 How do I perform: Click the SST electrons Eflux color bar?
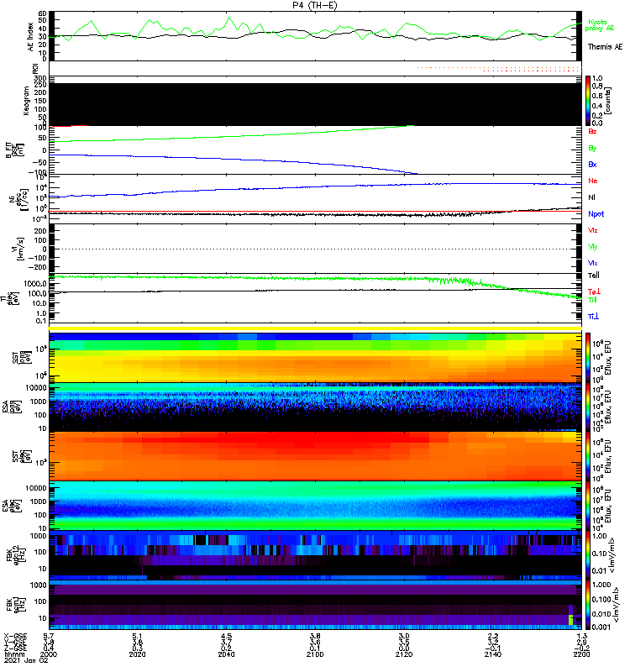point(588,456)
